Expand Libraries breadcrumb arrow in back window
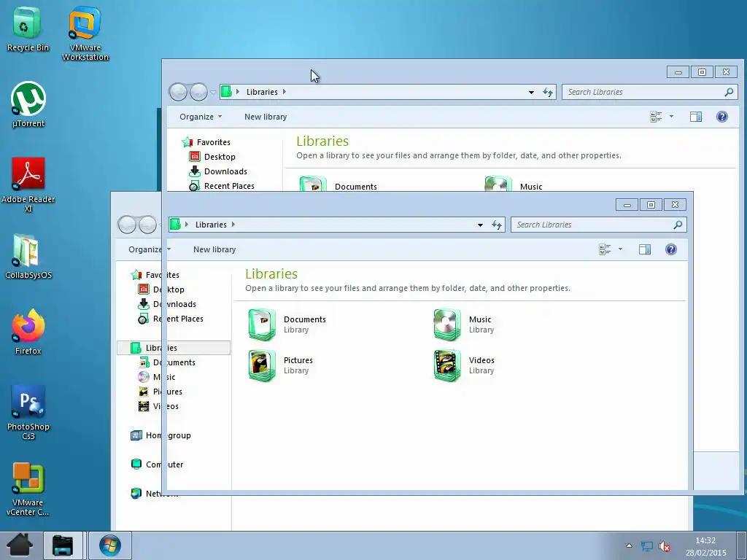747x560 pixels. (x=284, y=91)
